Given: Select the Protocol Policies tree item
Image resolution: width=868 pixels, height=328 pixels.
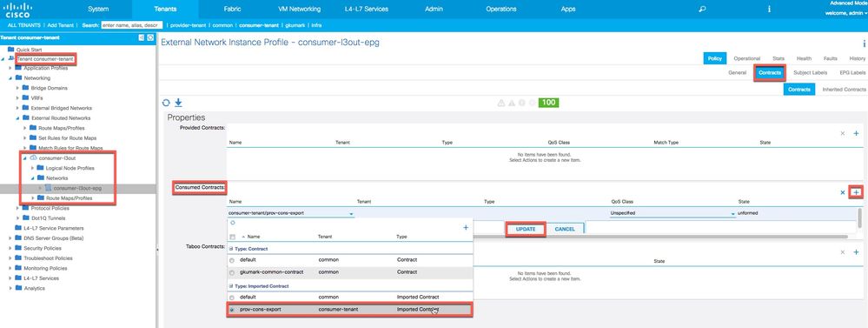Looking at the screenshot, I should pyautogui.click(x=50, y=208).
